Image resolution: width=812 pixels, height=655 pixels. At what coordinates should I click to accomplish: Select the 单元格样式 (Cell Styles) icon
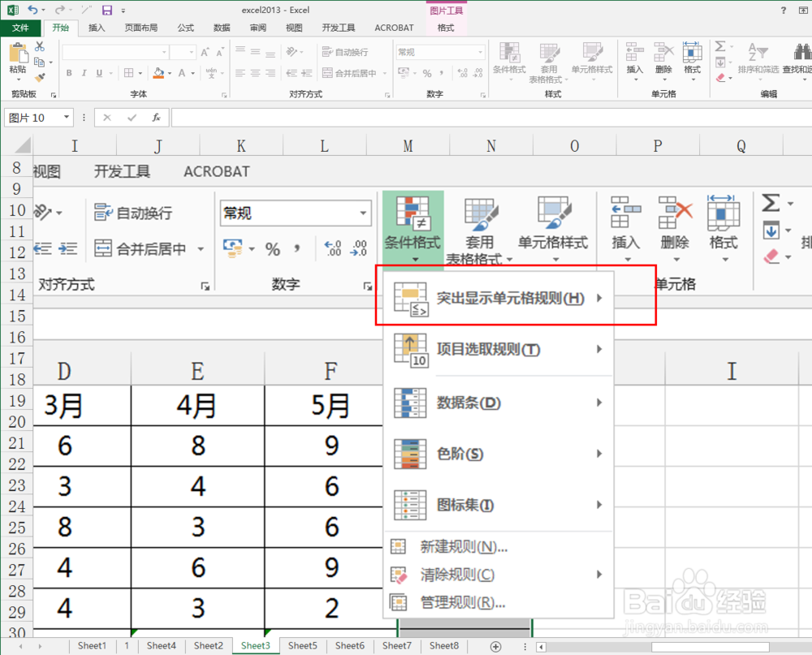592,58
